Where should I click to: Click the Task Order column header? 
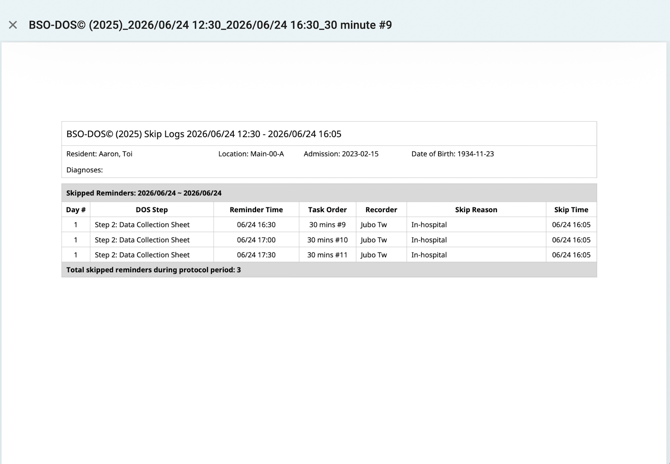327,210
